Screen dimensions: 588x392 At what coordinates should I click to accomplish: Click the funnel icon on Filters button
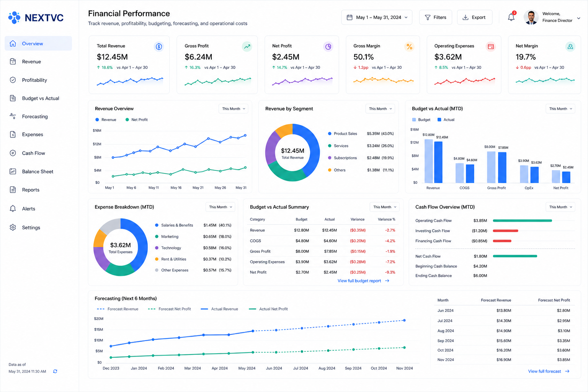428,17
